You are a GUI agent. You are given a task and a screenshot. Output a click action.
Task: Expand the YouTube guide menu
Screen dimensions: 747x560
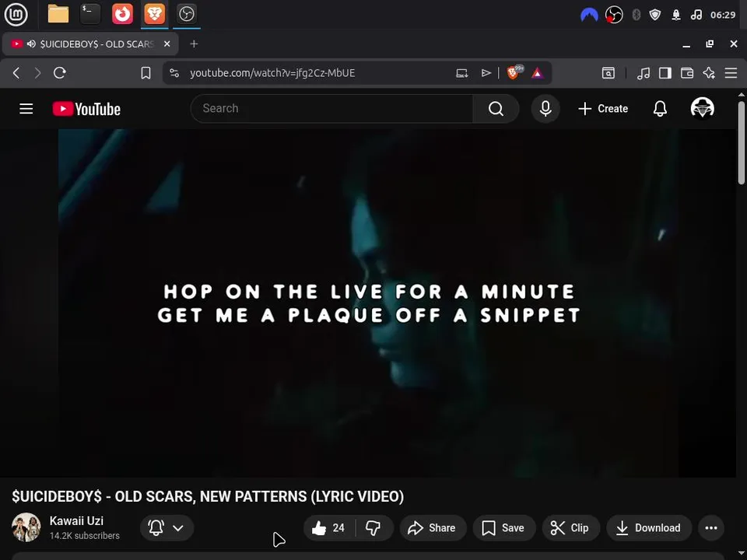point(26,109)
